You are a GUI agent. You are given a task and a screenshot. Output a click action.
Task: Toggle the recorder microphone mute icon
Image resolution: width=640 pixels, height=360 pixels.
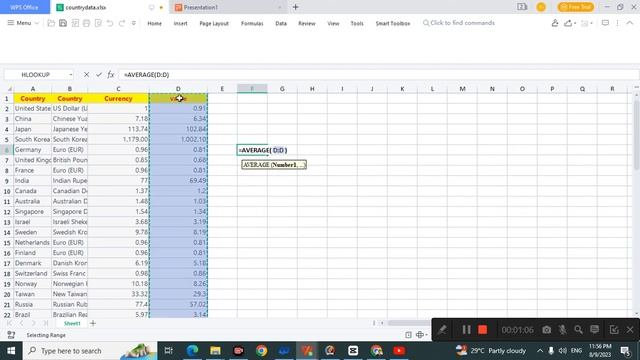pyautogui.click(x=562, y=329)
